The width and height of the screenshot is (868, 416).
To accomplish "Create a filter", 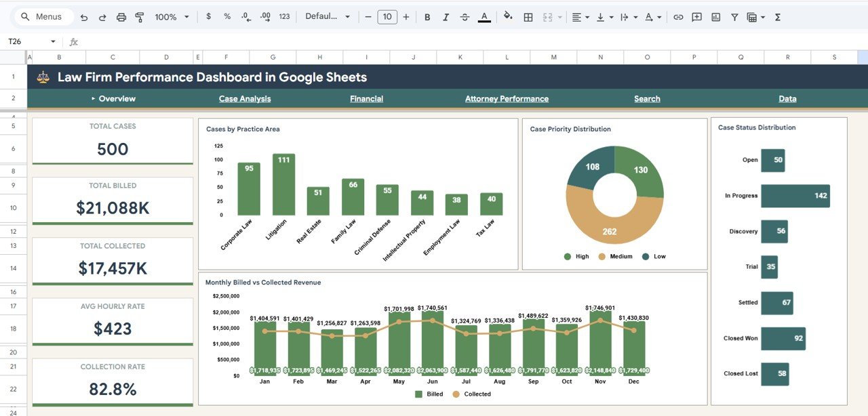I will [x=734, y=16].
